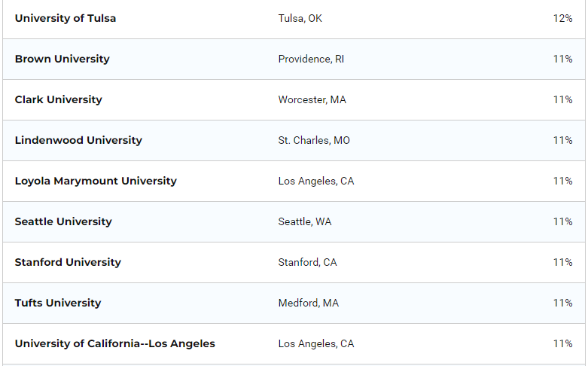
Task: Open the Seattle University entry
Action: 63,221
